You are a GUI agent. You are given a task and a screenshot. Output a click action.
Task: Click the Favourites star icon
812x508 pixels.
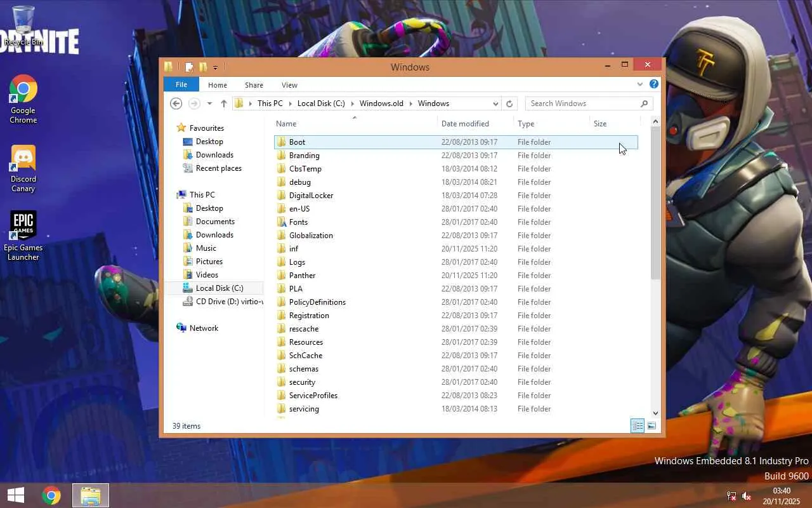point(182,128)
